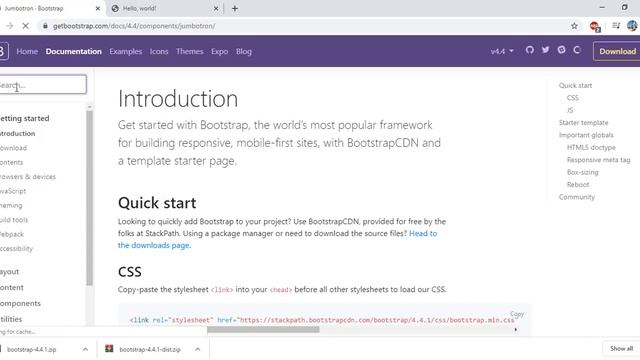Image resolution: width=640 pixels, height=360 pixels.
Task: Jump to Important globals section link
Action: click(586, 135)
